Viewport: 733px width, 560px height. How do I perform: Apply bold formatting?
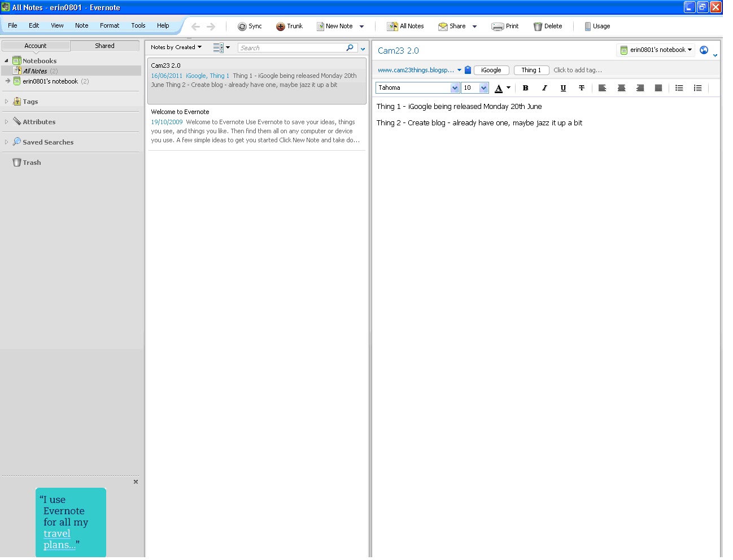[526, 88]
